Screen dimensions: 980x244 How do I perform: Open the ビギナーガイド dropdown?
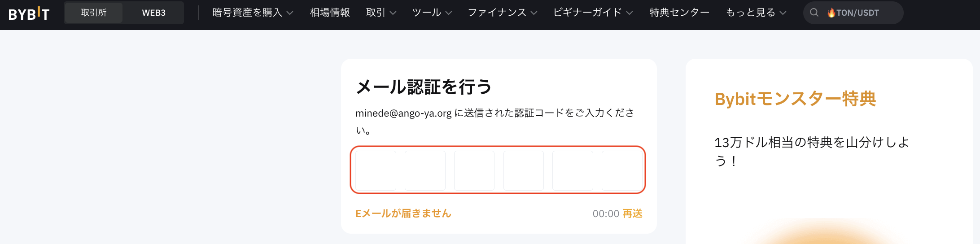pyautogui.click(x=593, y=13)
